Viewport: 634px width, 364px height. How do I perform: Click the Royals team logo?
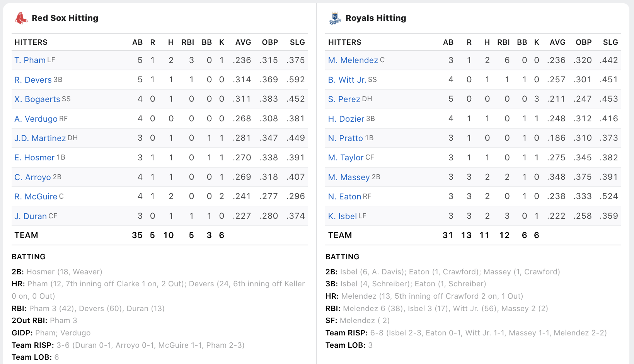click(x=335, y=18)
